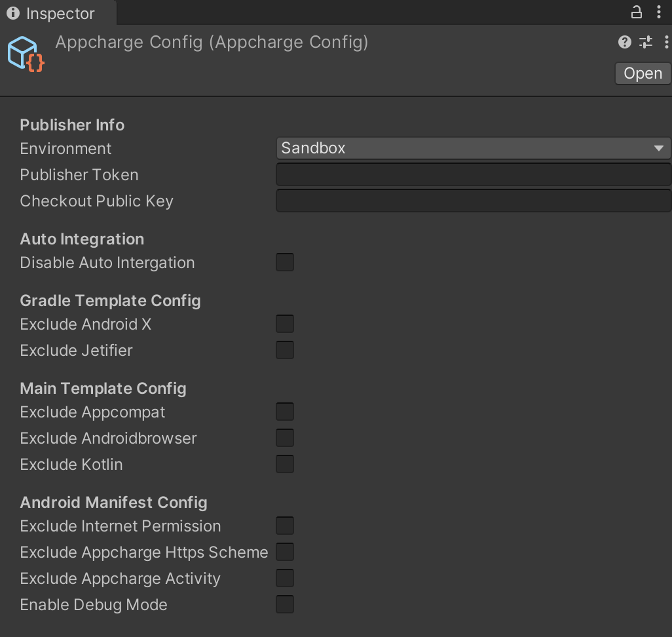Click the info icon on the Inspector tab
Viewport: 672px width, 637px height.
[x=13, y=13]
